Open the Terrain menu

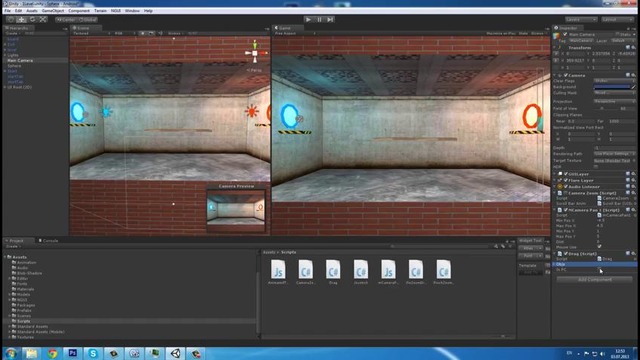pyautogui.click(x=100, y=11)
